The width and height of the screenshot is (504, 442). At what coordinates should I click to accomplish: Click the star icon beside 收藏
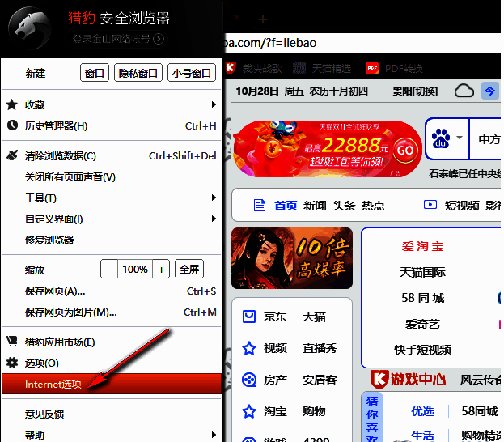coord(12,104)
